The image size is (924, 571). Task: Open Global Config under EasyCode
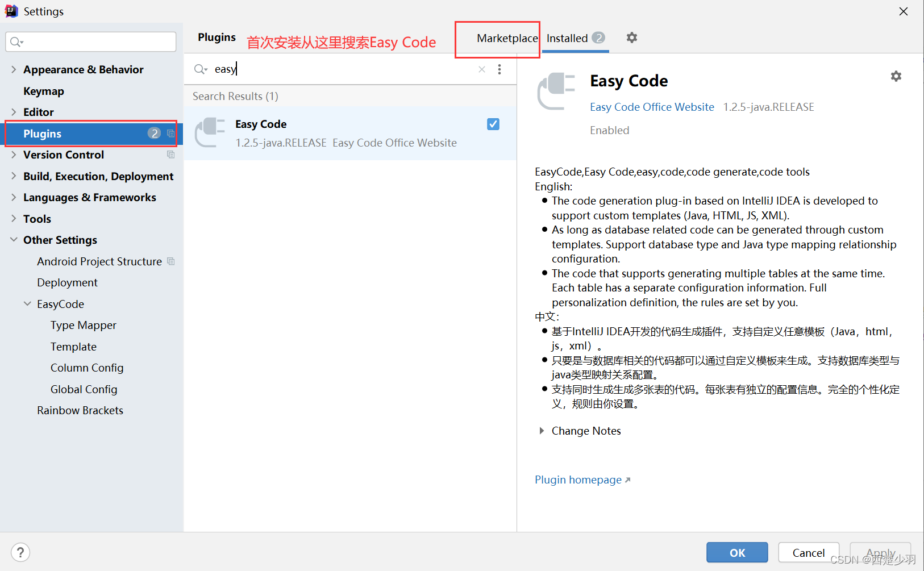(84, 389)
